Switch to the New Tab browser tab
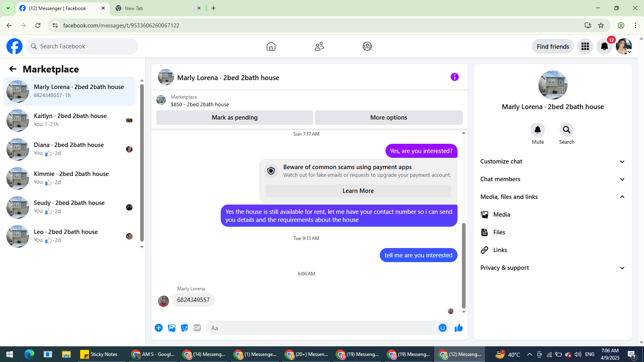Image resolution: width=644 pixels, height=362 pixels. [x=158, y=8]
